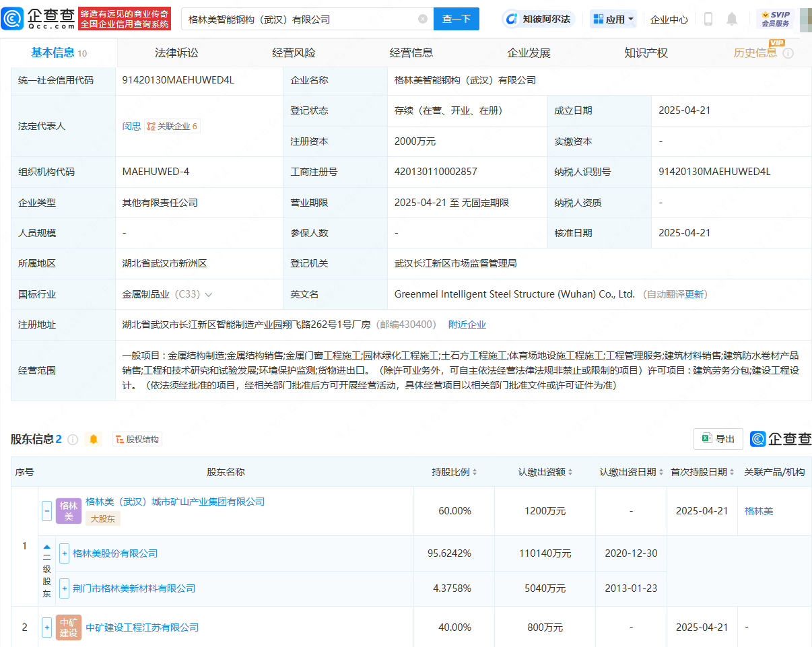Collapse the 格林美（武汉）城市矿山 shareholder row
This screenshot has height=647, width=812.
tap(47, 511)
